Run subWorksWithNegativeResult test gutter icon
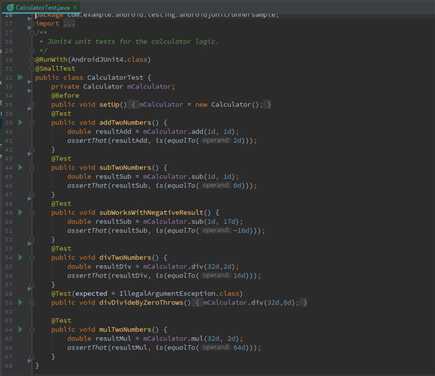The width and height of the screenshot is (435, 376). coord(20,212)
